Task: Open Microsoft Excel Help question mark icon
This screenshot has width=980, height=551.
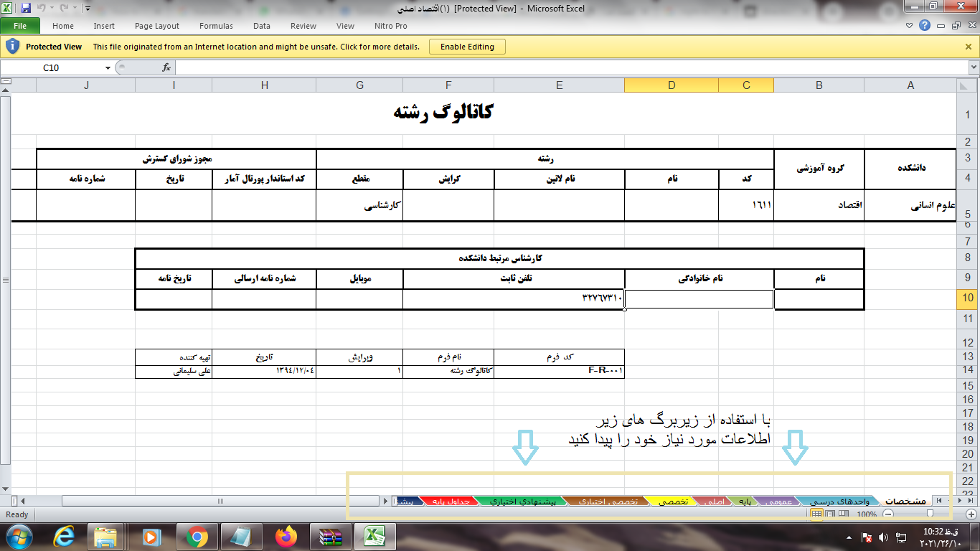Action: pos(924,26)
